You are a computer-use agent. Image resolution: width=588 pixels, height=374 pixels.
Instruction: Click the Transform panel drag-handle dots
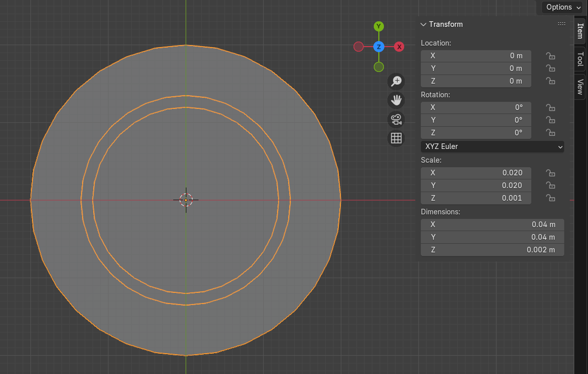point(561,24)
